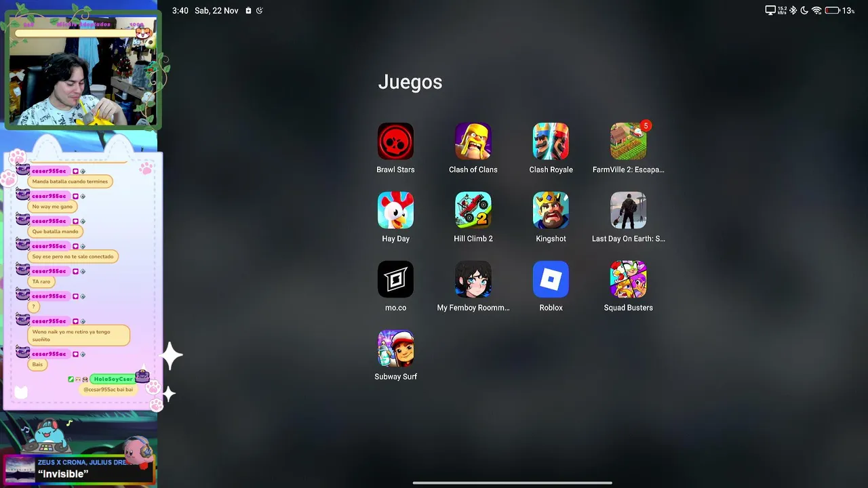Tap the 'Squad Busters' label text
Screen dimensions: 868x488
point(629,308)
